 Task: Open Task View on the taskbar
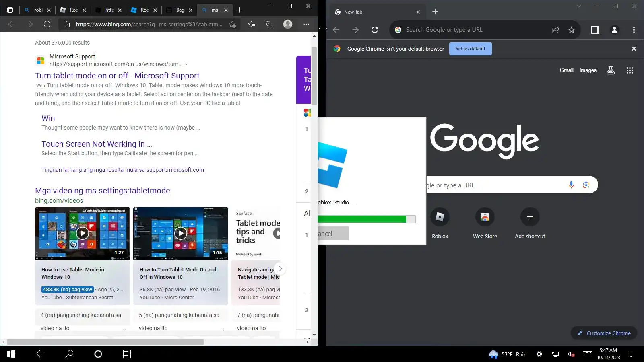[x=127, y=354]
